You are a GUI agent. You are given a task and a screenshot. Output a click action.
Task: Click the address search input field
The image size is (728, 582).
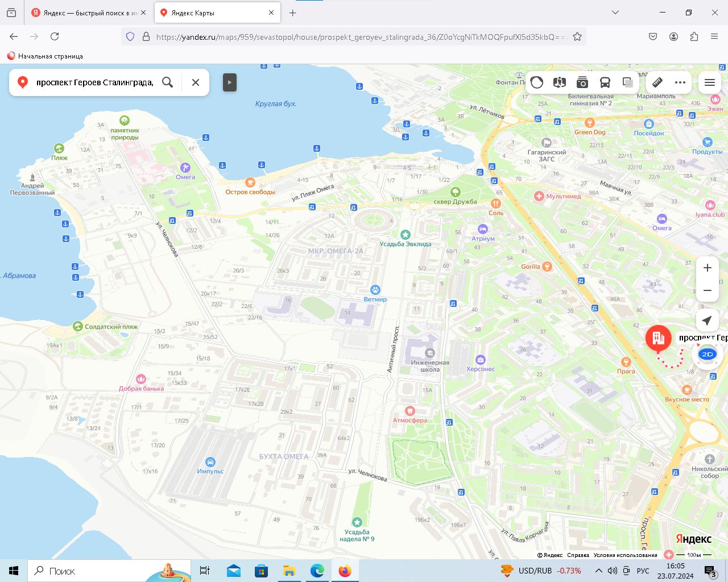[x=94, y=82]
